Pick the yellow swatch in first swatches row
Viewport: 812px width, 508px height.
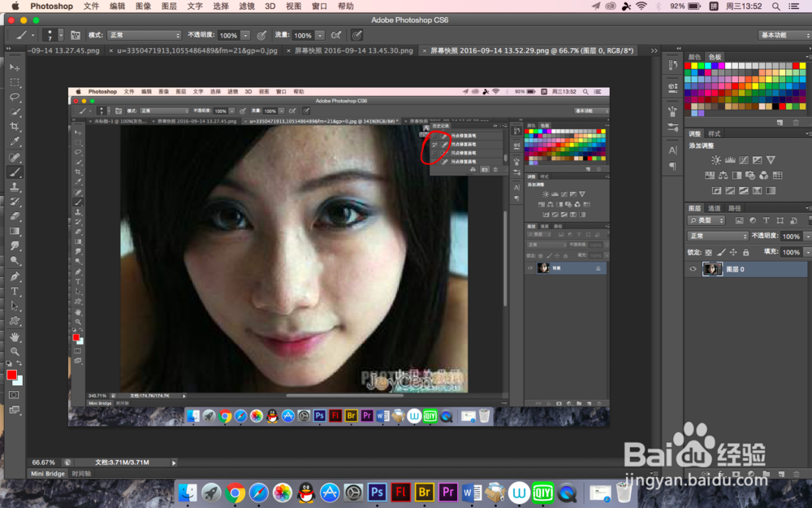694,66
